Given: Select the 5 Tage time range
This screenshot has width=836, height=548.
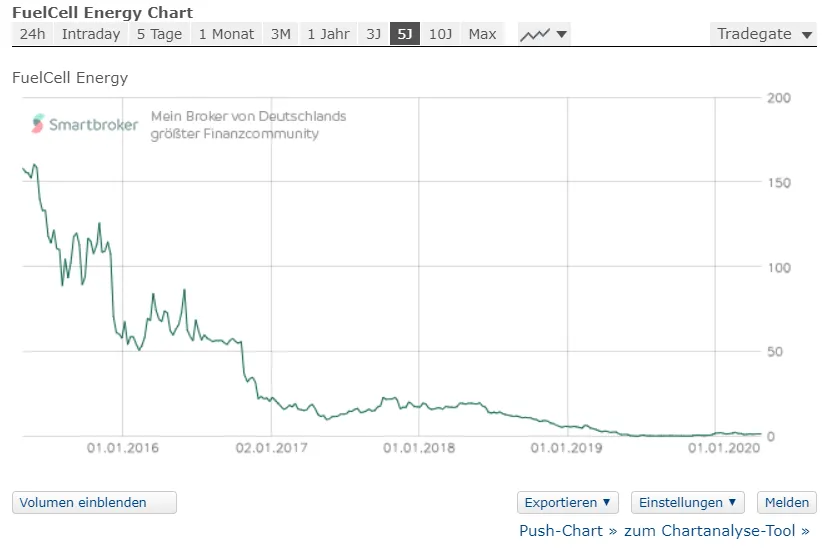Looking at the screenshot, I should pyautogui.click(x=159, y=34).
